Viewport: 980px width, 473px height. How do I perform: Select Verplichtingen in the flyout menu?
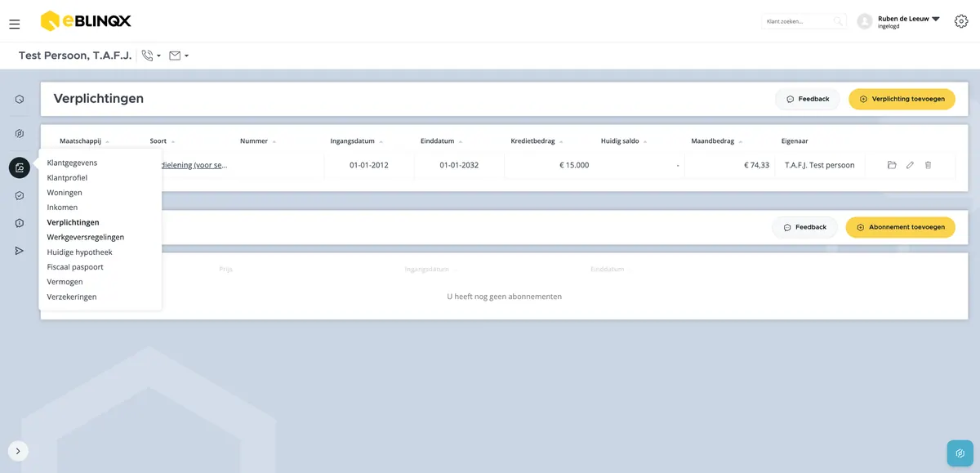pyautogui.click(x=73, y=222)
